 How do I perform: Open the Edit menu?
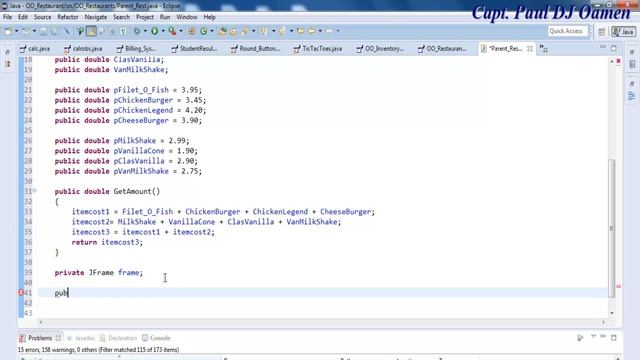click(23, 17)
